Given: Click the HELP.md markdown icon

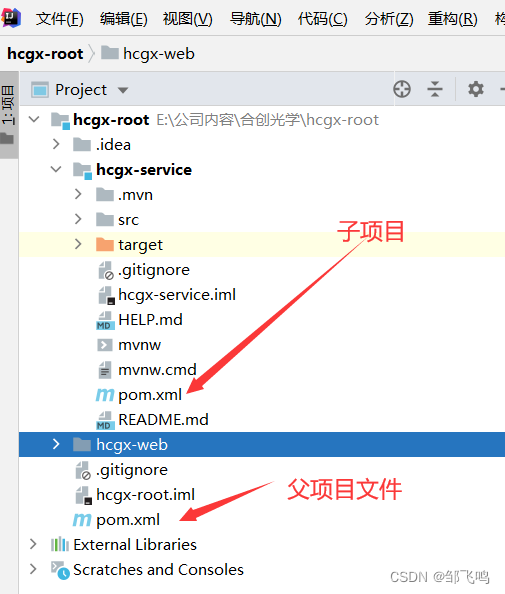Looking at the screenshot, I should point(105,320).
